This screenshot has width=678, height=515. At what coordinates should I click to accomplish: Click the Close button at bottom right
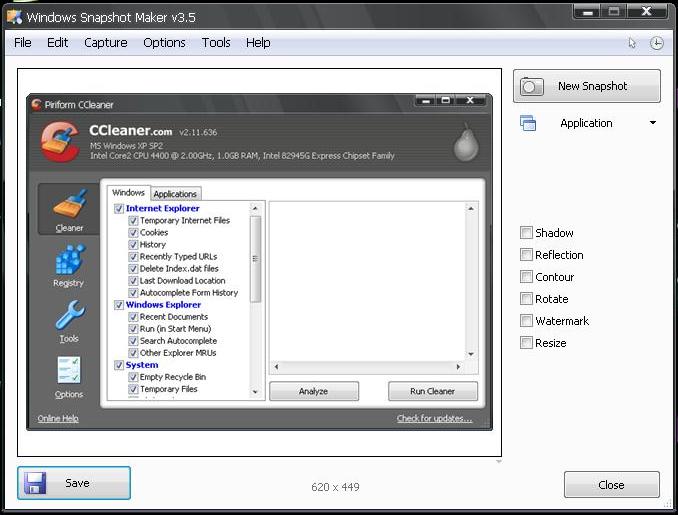point(611,485)
